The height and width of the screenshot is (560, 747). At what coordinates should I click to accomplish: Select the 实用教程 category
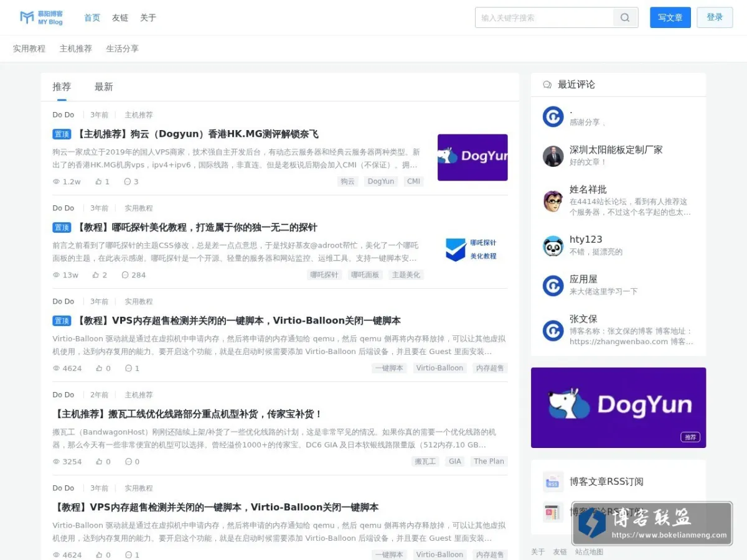[x=29, y=49]
